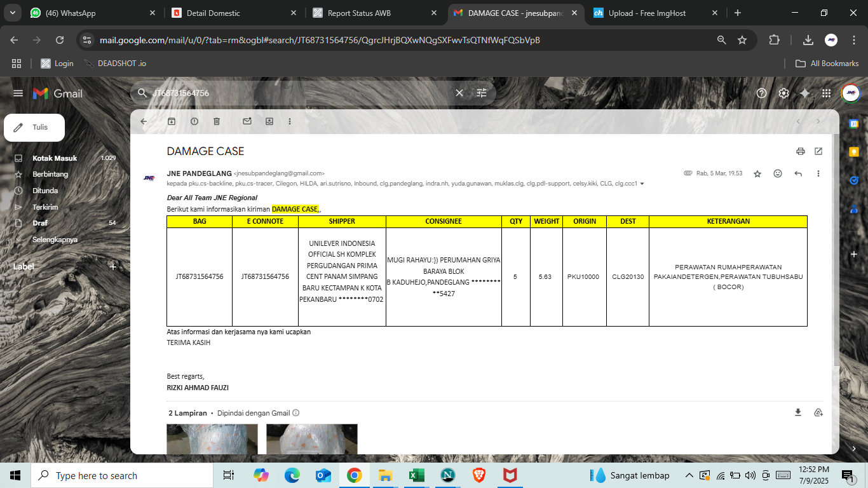The width and height of the screenshot is (868, 488).
Task: Switch to Report Status AWB tab
Action: pos(376,13)
